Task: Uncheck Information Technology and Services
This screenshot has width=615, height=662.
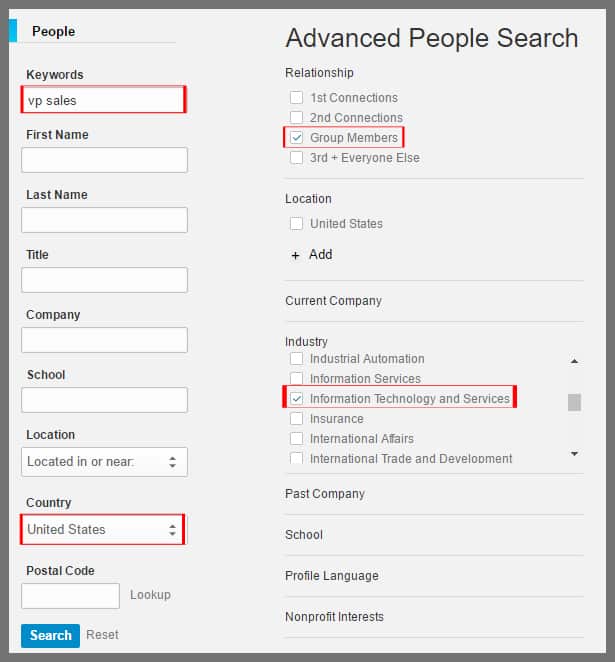Action: click(x=296, y=399)
